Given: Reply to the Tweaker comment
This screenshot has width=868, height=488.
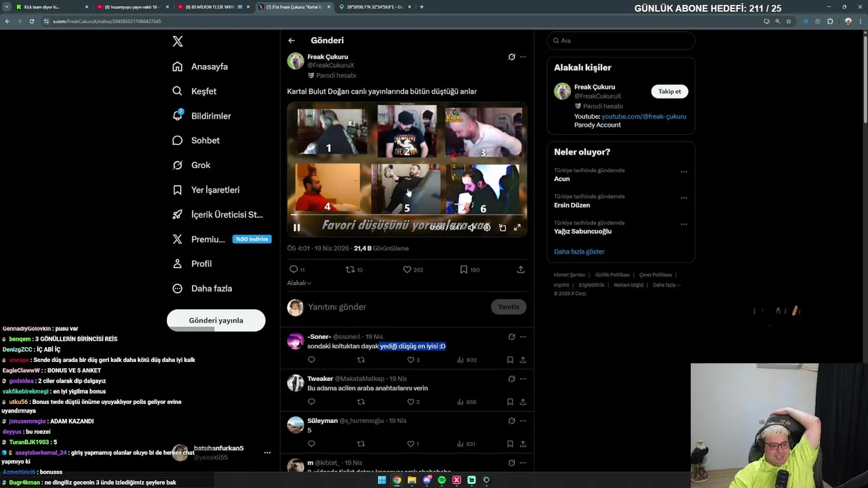Looking at the screenshot, I should coord(311,402).
